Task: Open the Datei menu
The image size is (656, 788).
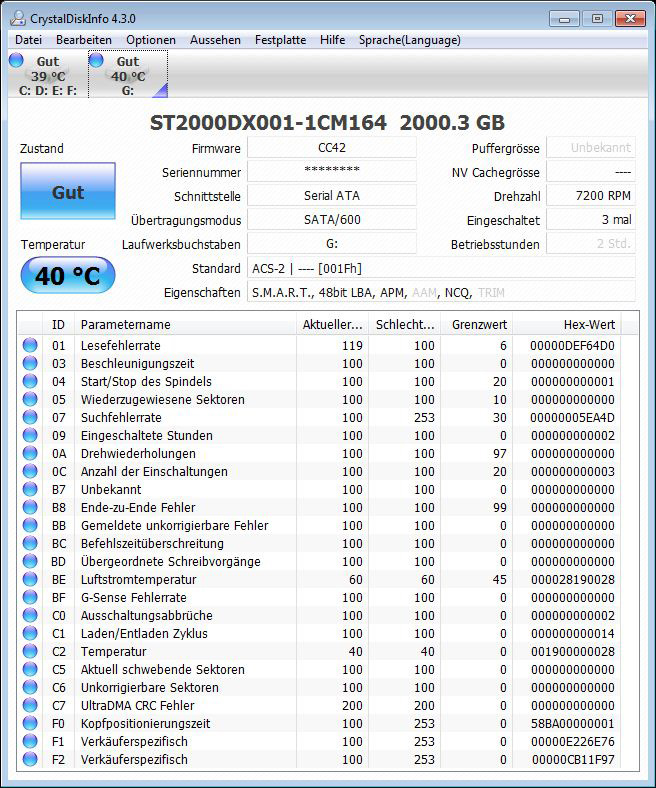Action: (x=28, y=40)
